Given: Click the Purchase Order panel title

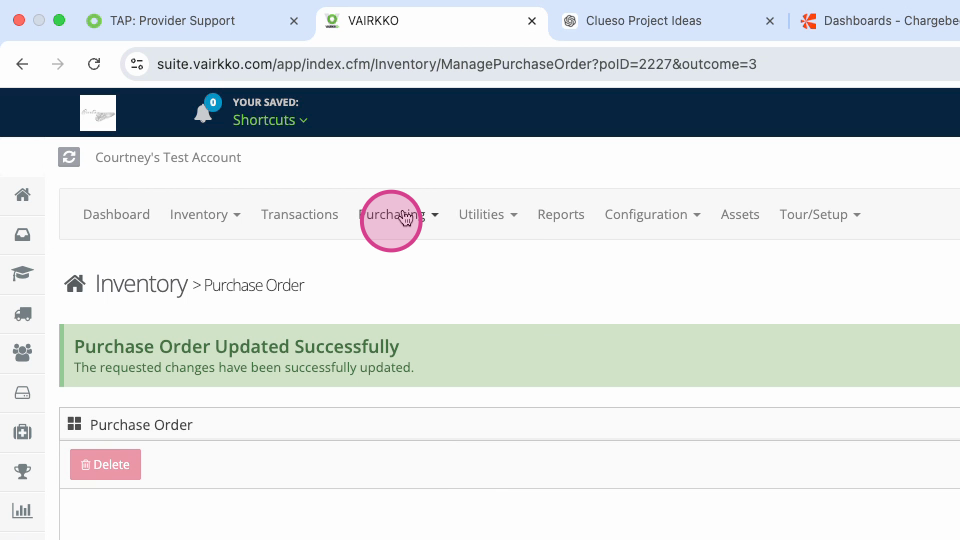Looking at the screenshot, I should (141, 424).
